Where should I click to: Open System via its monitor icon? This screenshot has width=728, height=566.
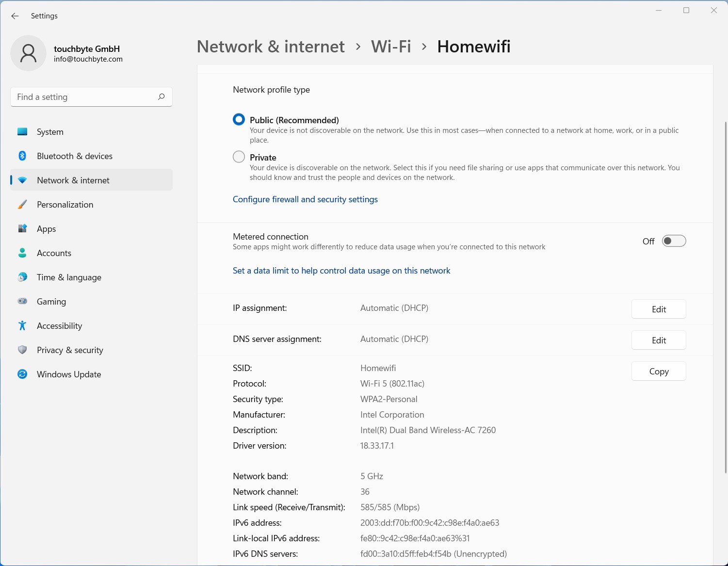[22, 132]
